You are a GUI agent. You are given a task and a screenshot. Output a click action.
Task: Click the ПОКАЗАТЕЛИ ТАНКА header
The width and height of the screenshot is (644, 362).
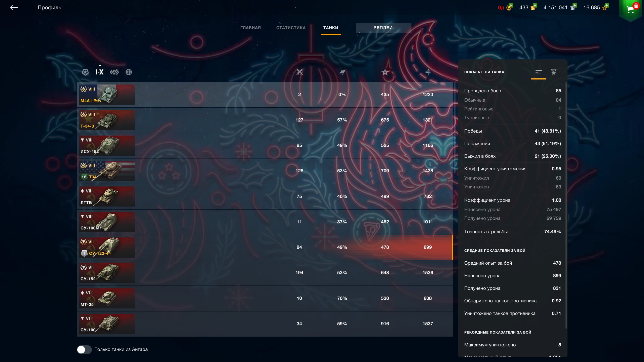(x=484, y=72)
